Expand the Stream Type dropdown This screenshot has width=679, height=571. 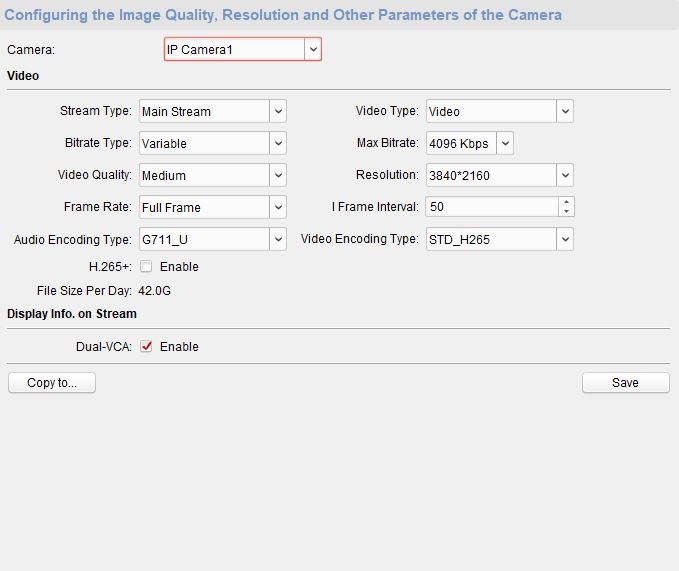coord(278,111)
